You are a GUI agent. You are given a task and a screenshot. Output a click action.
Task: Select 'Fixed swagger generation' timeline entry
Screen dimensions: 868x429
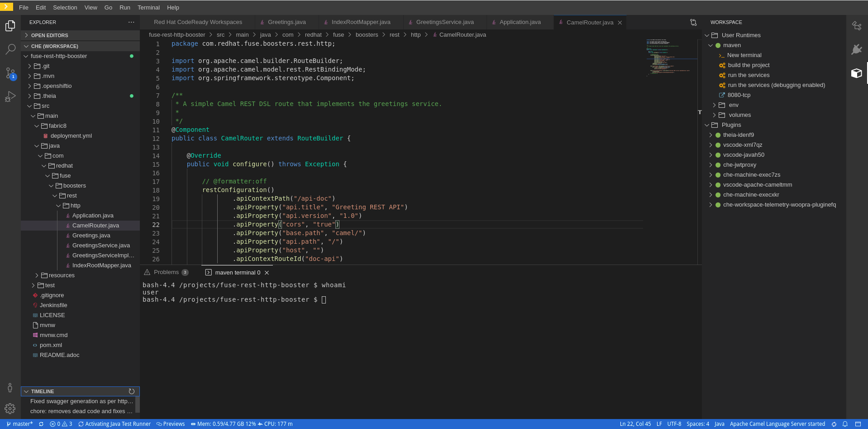81,401
